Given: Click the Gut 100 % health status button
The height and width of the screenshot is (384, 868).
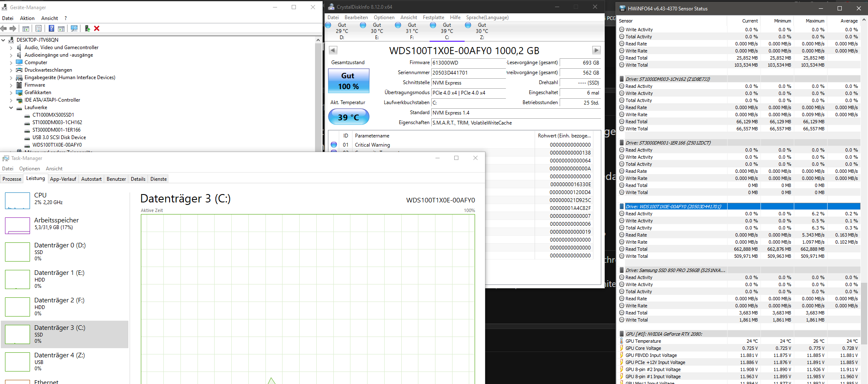Looking at the screenshot, I should coord(349,81).
